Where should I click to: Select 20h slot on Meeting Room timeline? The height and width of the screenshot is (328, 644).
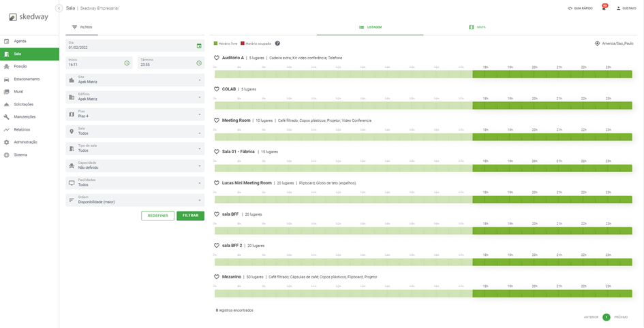point(534,137)
